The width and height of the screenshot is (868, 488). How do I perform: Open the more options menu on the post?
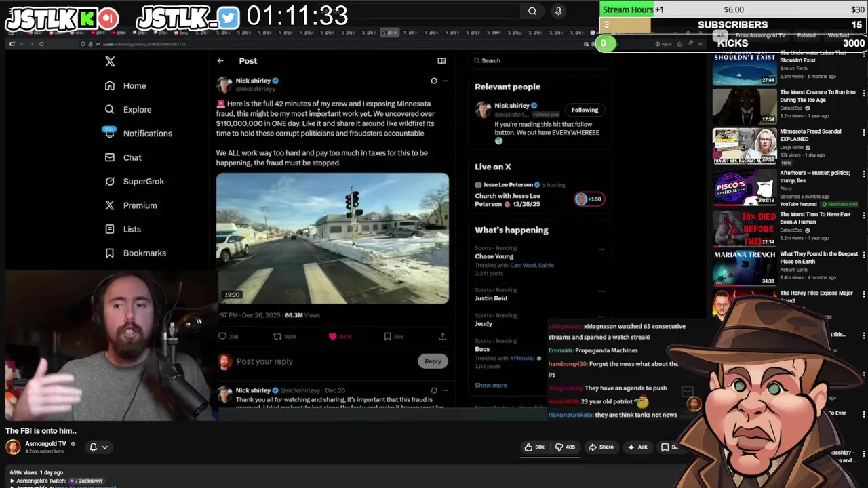click(x=445, y=81)
